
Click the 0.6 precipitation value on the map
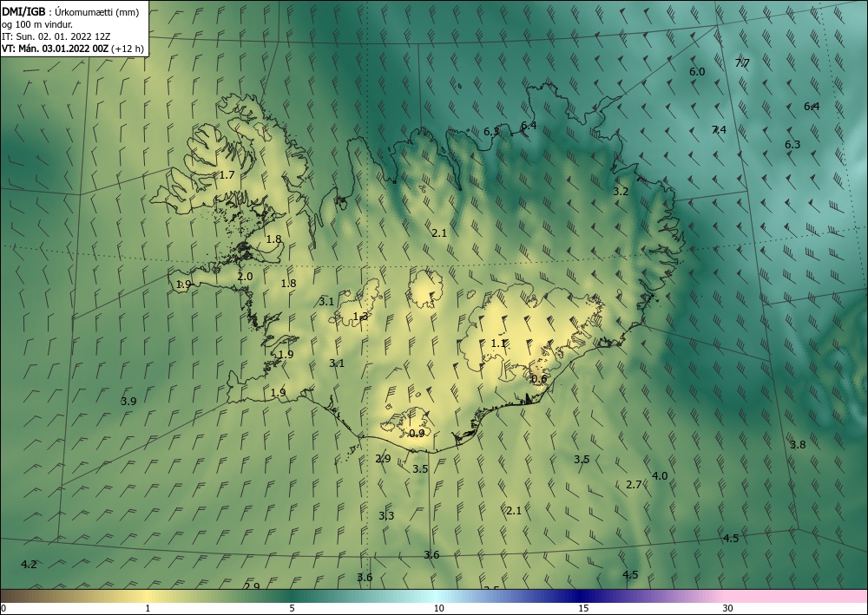tap(539, 379)
